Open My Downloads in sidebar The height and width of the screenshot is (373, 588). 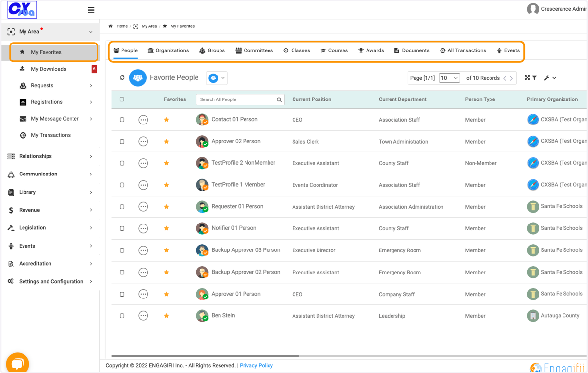click(49, 69)
